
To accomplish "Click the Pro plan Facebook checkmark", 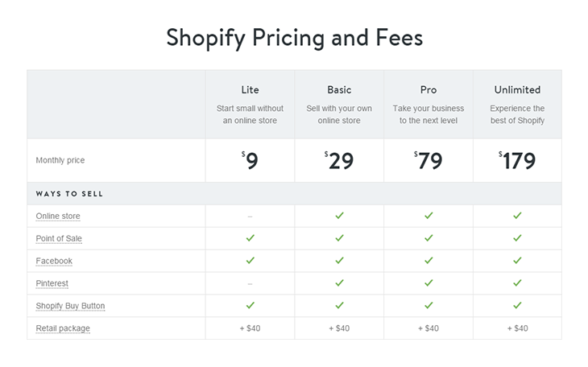I will coord(429,261).
